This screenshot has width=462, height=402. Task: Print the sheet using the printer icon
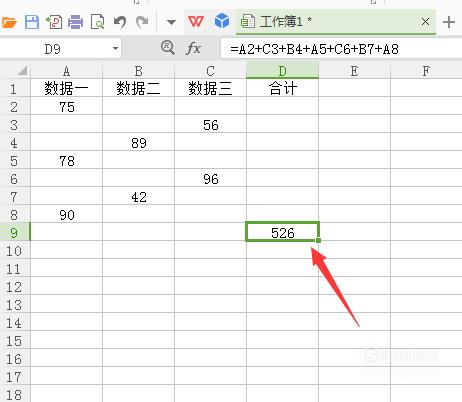point(76,22)
